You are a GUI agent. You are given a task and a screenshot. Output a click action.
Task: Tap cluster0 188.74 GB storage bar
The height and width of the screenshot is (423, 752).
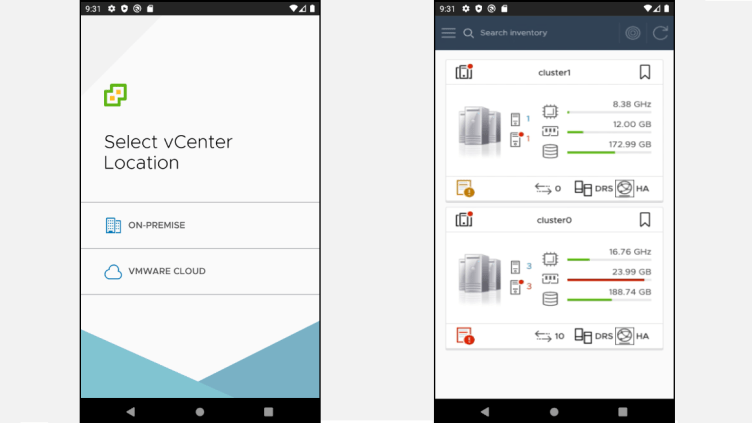tap(609, 300)
